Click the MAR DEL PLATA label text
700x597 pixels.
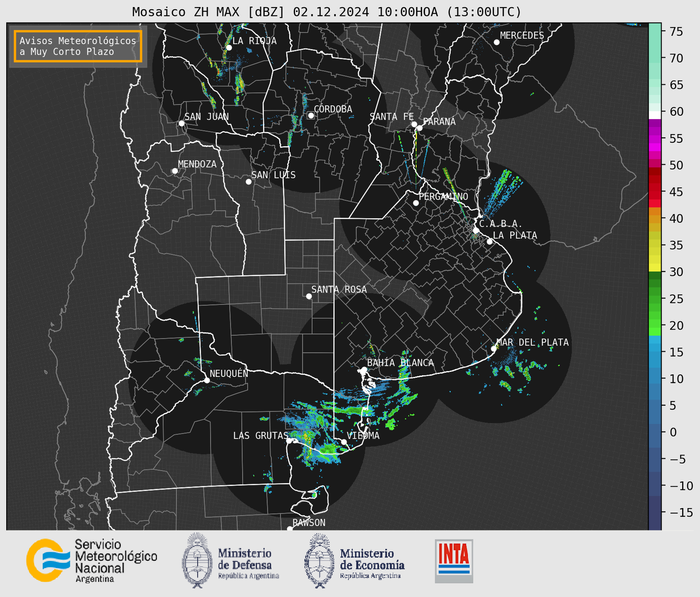click(533, 342)
